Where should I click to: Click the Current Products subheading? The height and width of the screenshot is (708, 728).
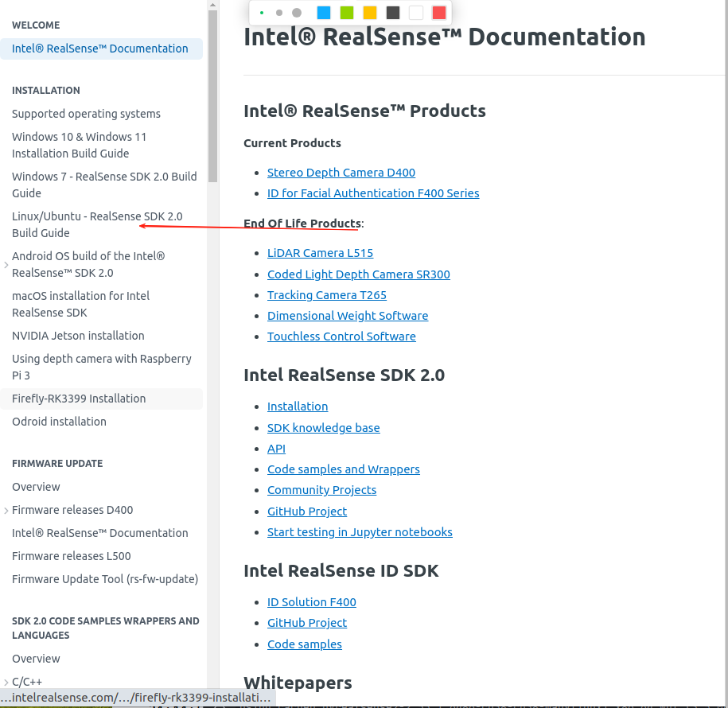pyautogui.click(x=292, y=143)
